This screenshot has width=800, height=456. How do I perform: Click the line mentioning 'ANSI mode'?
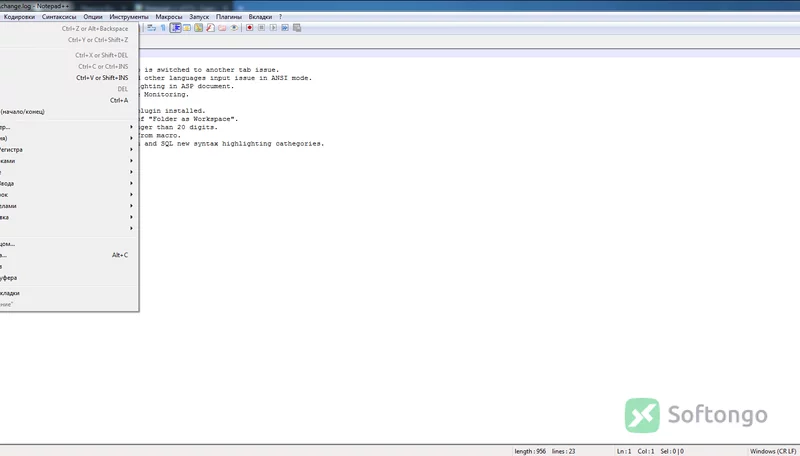(228, 78)
